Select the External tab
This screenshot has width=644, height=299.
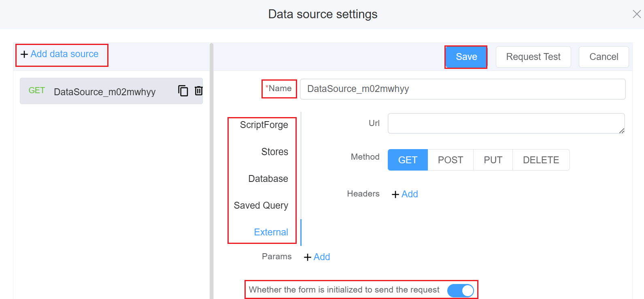[x=271, y=232]
